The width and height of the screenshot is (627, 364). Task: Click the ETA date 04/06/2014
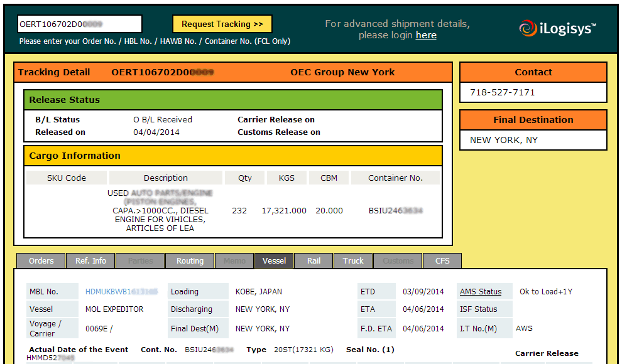tap(423, 309)
